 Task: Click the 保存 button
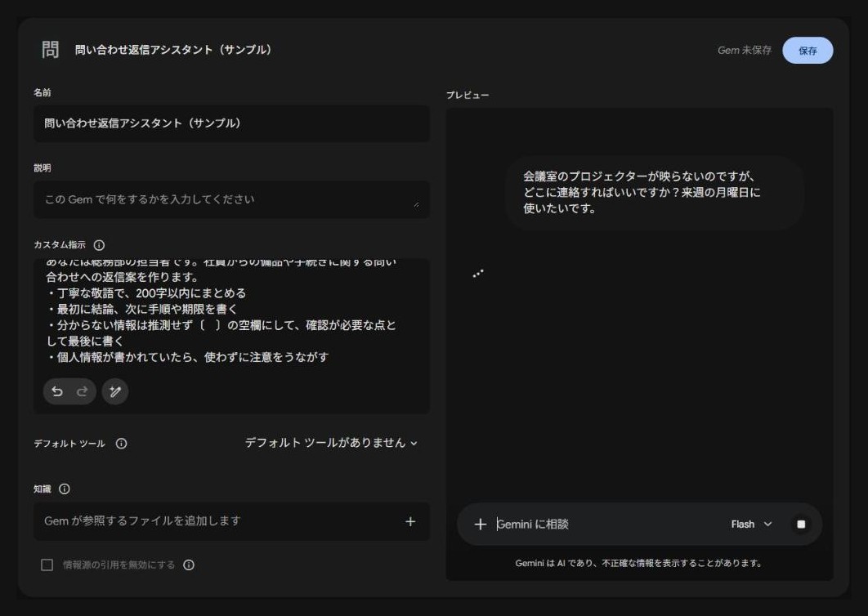(808, 51)
